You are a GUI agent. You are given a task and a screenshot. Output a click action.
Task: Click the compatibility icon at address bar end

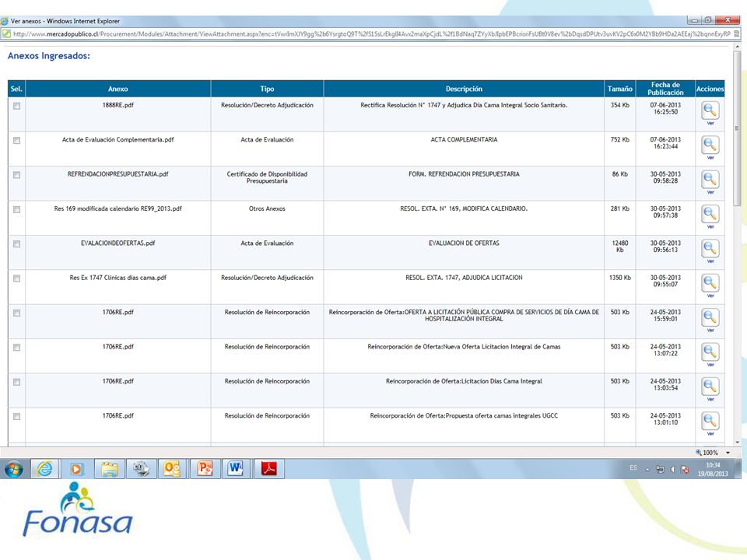(737, 33)
